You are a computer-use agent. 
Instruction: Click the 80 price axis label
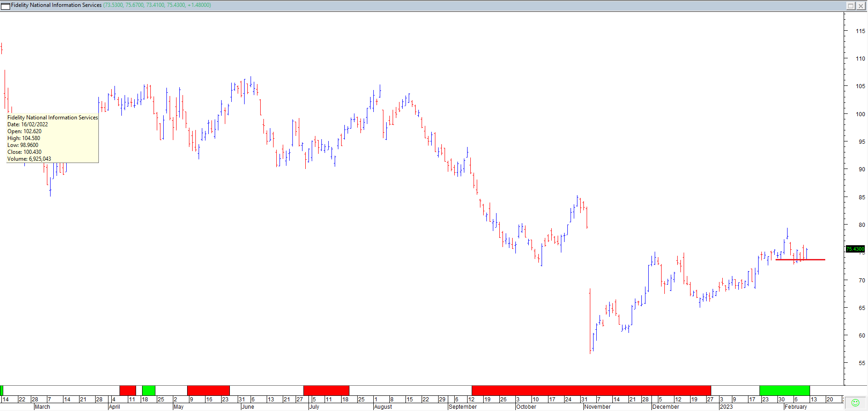click(x=862, y=225)
